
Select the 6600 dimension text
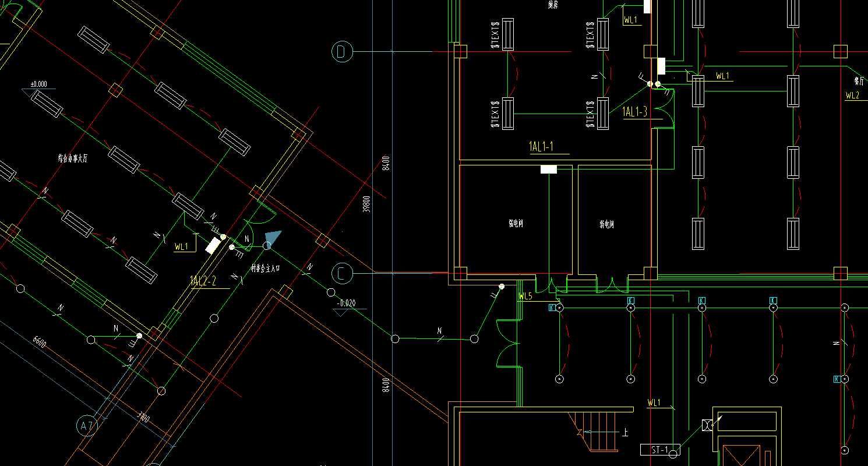pyautogui.click(x=40, y=341)
